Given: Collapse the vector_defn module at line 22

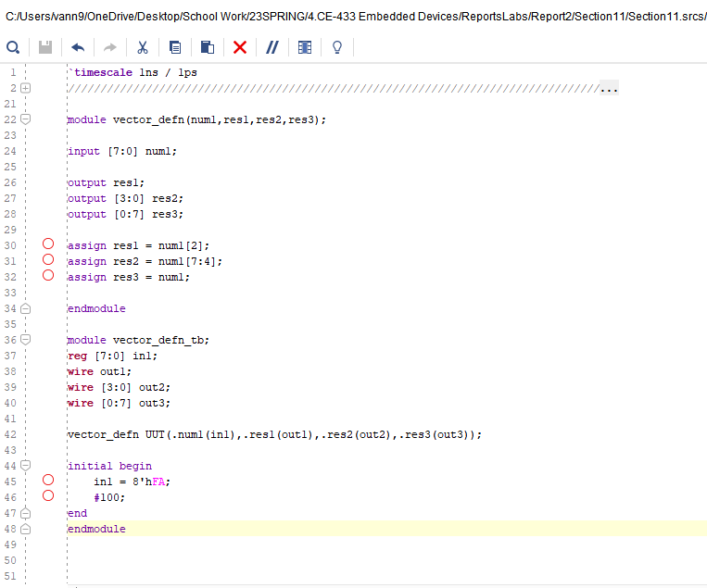Looking at the screenshot, I should click(x=26, y=119).
